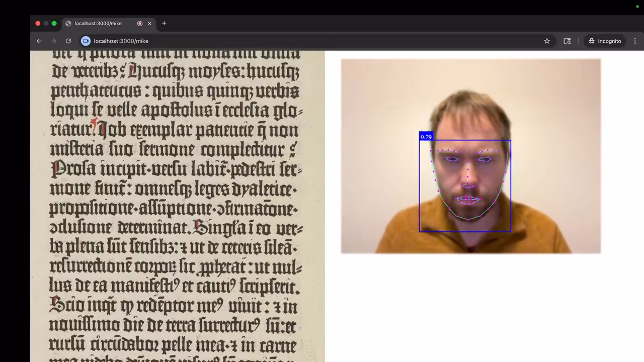Click the word 'penthateucus' in the manuscript

coord(96,92)
